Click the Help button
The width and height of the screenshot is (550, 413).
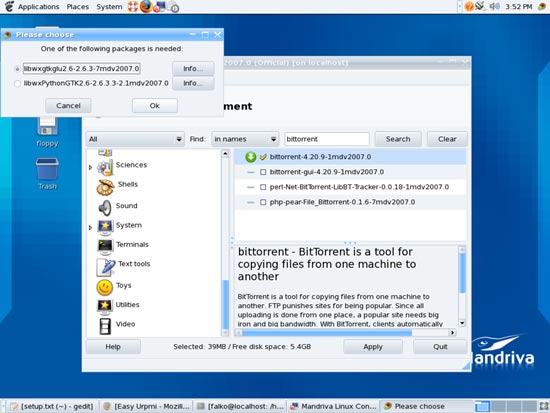[x=113, y=347]
